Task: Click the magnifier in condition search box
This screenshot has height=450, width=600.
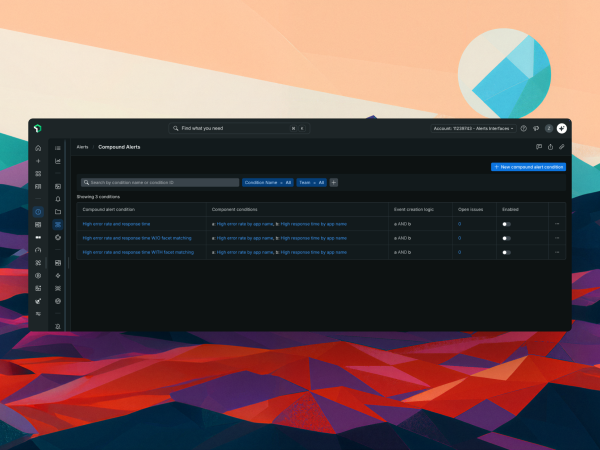Action: (x=86, y=183)
